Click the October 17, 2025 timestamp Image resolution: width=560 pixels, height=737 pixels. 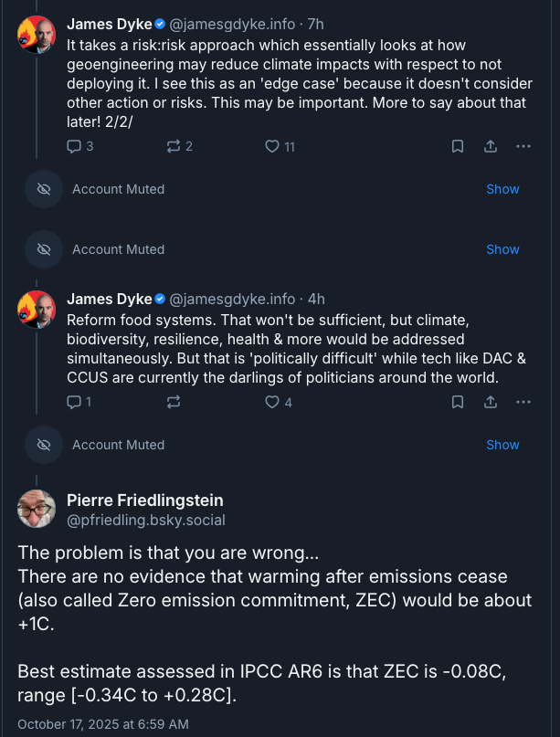click(103, 724)
